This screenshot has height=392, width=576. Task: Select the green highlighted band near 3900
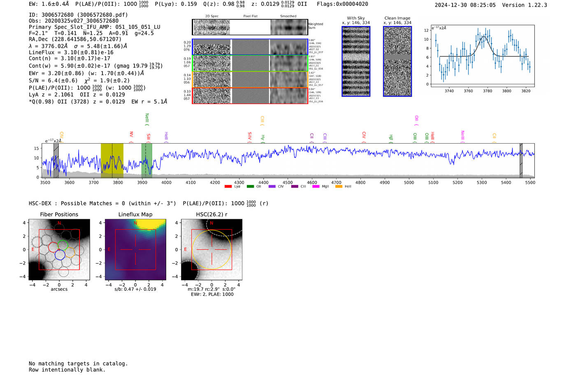point(146,160)
